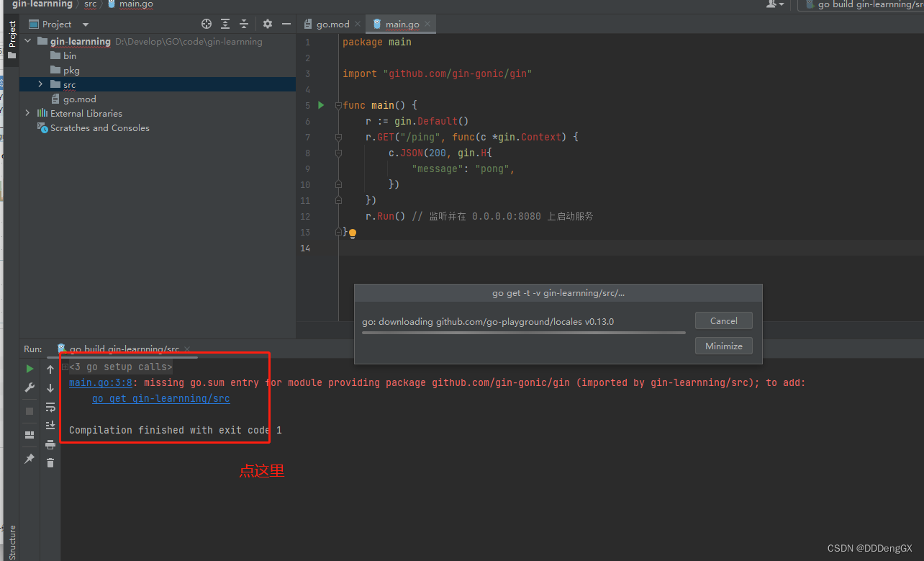Collapse all in Project panel
Screen dimensions: 924x561
click(x=244, y=24)
